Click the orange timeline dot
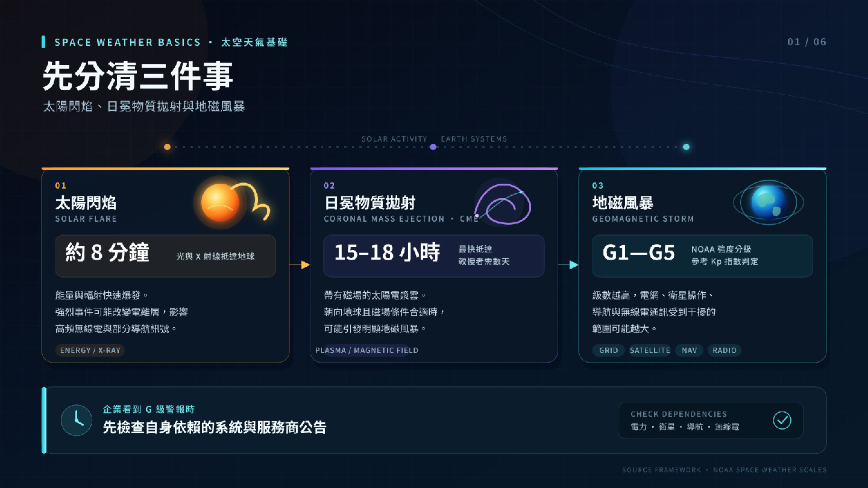The image size is (868, 488). pos(167,146)
